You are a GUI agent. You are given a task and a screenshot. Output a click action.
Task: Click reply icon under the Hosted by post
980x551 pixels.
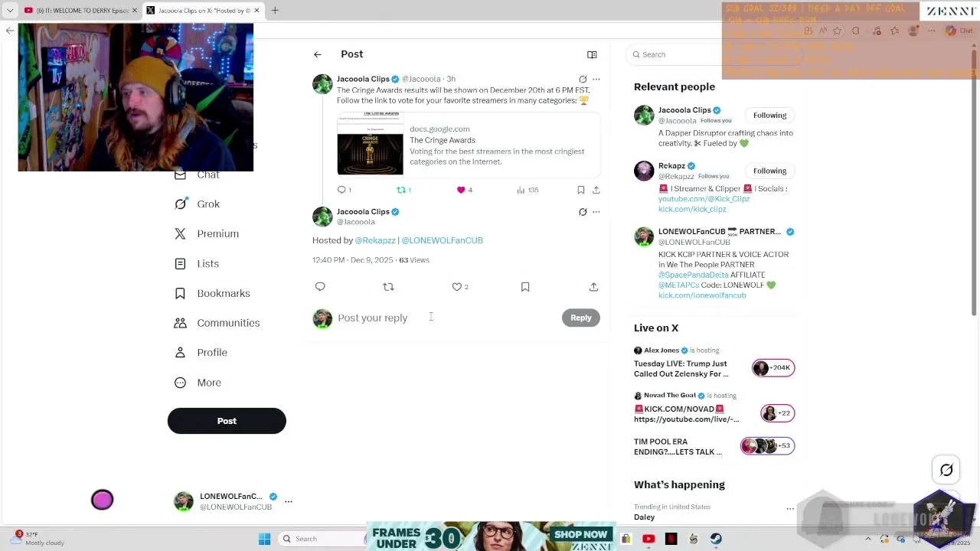coord(320,287)
